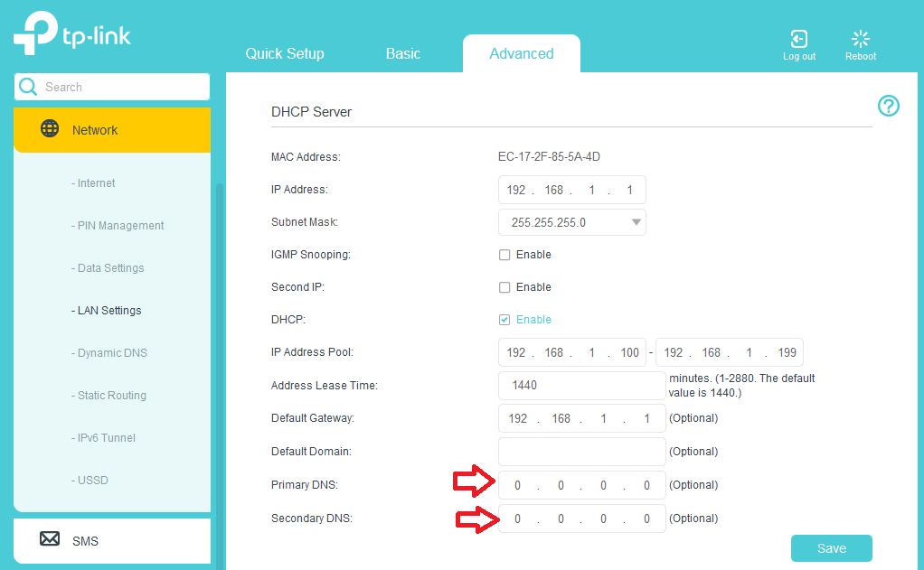Open the IPv6 Tunnel menu item

[x=104, y=438]
